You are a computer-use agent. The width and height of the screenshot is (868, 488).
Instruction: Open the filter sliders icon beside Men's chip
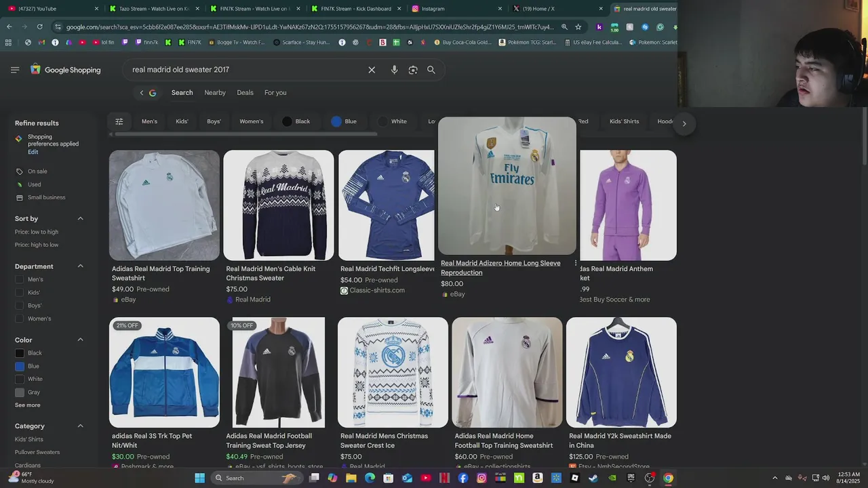(x=119, y=121)
